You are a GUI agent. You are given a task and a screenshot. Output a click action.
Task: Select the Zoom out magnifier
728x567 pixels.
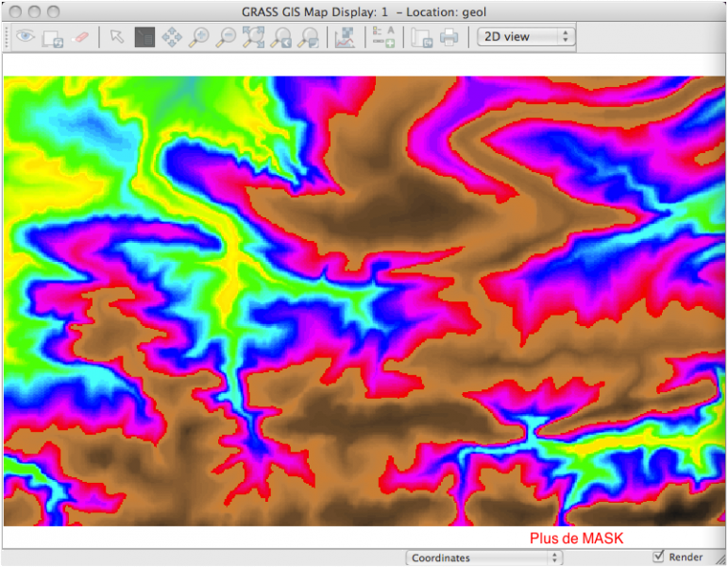click(226, 37)
